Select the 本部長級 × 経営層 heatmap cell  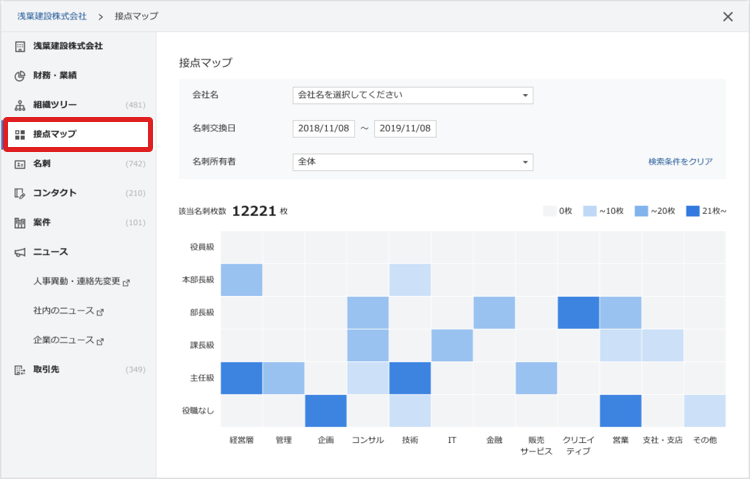click(x=242, y=280)
